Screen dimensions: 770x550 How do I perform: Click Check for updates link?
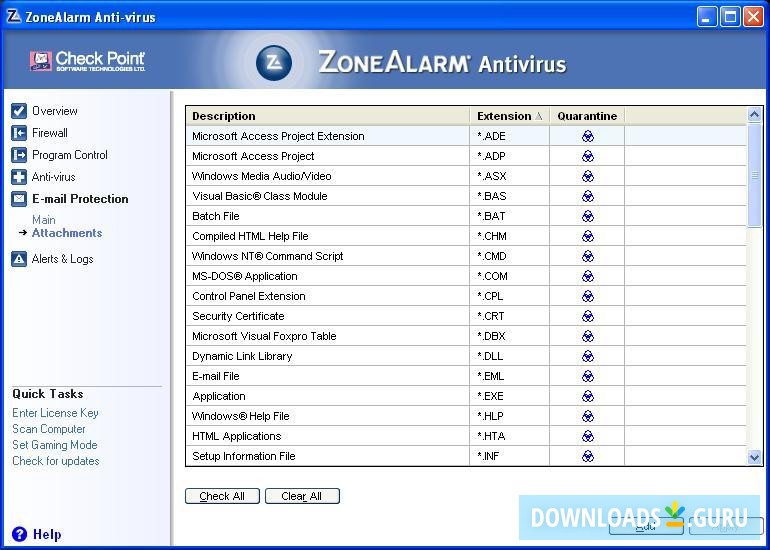[55, 461]
